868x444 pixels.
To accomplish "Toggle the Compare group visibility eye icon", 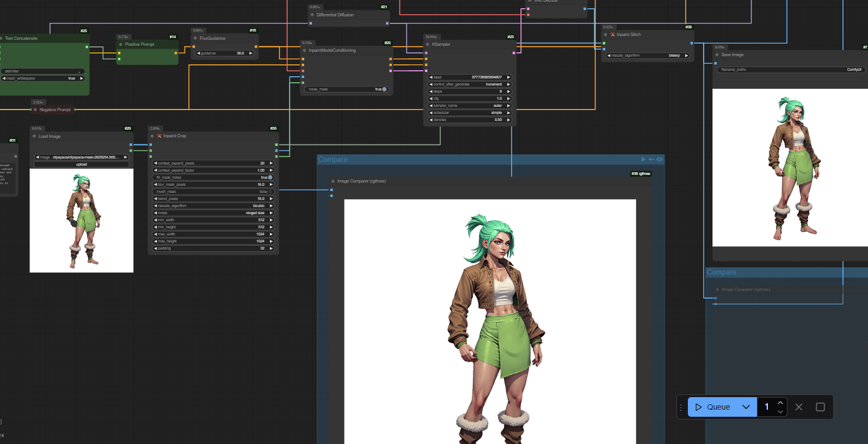I will point(660,160).
